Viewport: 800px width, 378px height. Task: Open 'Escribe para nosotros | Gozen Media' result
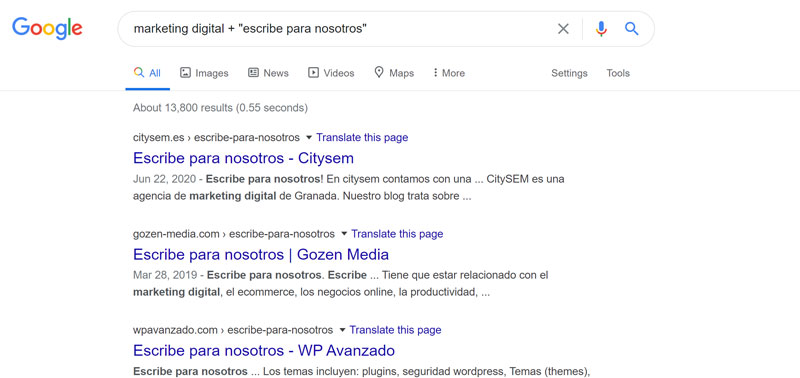point(261,254)
